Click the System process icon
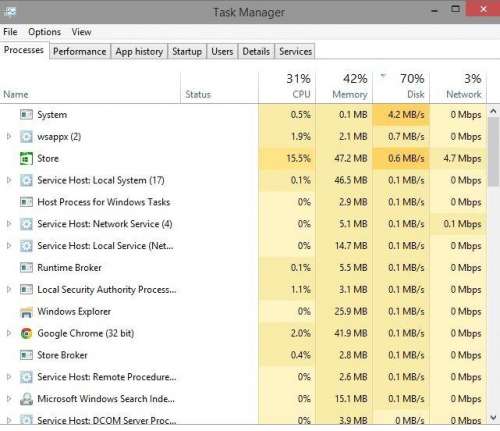The height and width of the screenshot is (431, 500). (x=26, y=115)
